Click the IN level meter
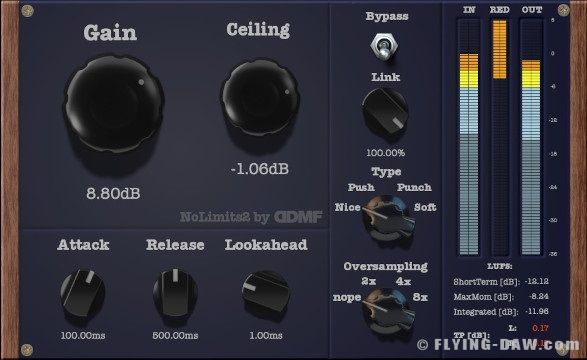Viewport: 587px width, 360px height. [469, 137]
